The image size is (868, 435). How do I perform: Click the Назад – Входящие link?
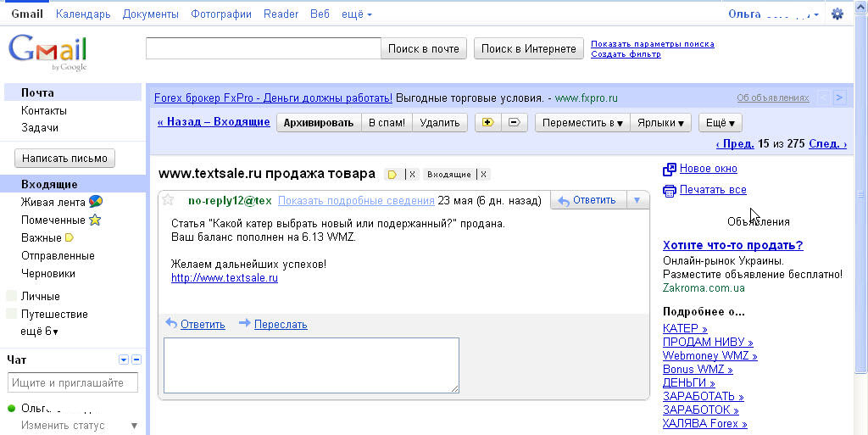[x=214, y=122]
